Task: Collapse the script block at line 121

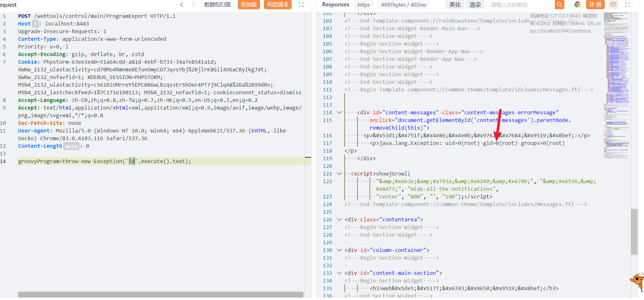Action: pyautogui.click(x=339, y=174)
